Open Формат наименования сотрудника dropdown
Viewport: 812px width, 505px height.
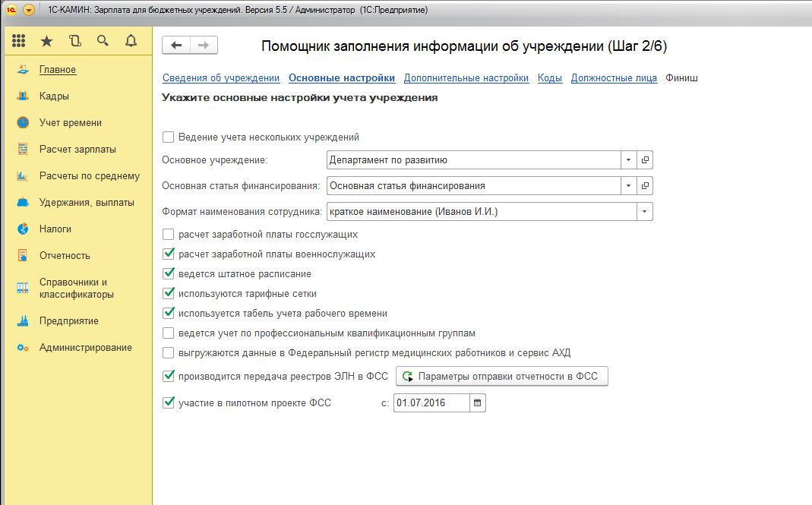[x=644, y=211]
